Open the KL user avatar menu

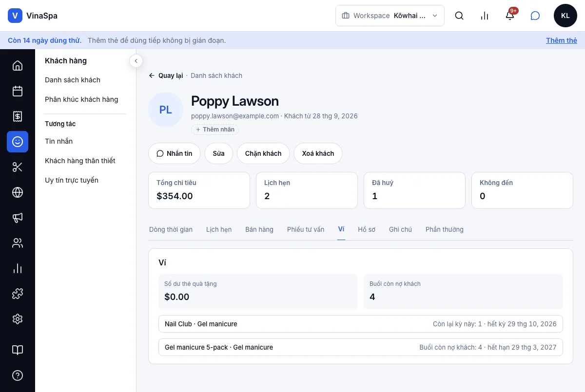[x=565, y=16]
